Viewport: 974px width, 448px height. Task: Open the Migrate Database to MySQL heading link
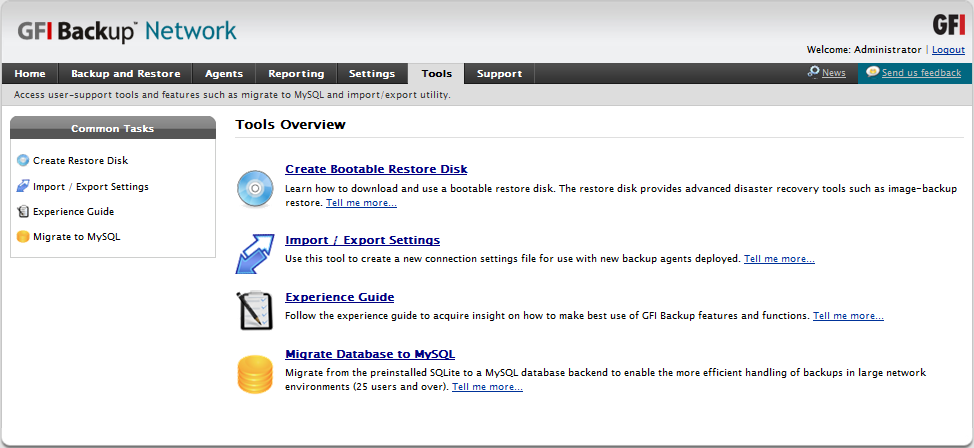pos(370,354)
